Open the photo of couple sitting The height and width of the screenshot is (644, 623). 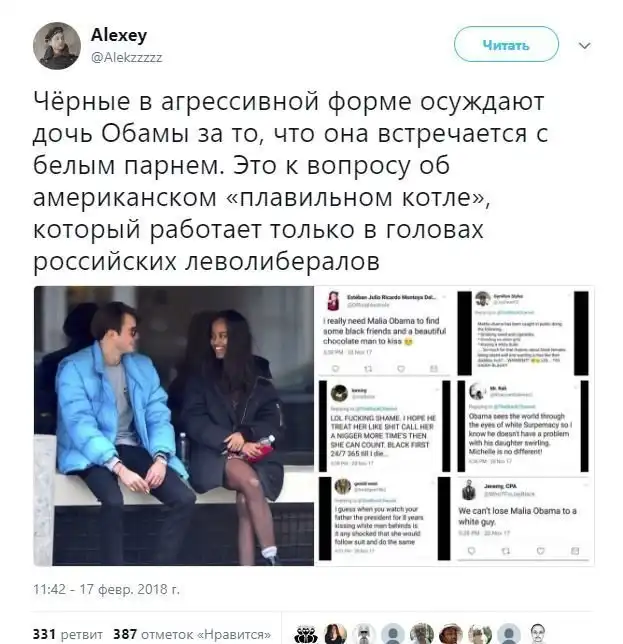click(174, 426)
